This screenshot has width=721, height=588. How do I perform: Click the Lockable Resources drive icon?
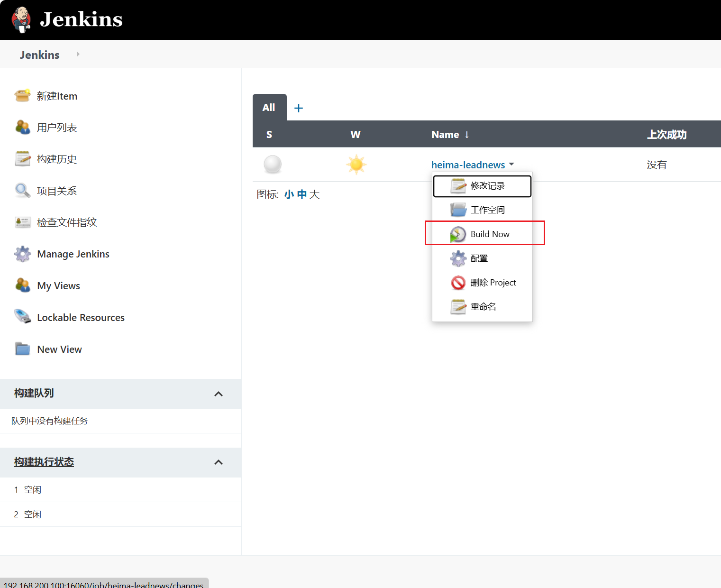coord(22,317)
